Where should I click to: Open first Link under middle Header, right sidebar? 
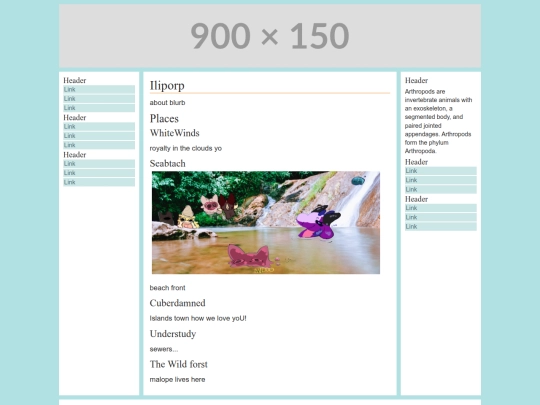tap(441, 171)
